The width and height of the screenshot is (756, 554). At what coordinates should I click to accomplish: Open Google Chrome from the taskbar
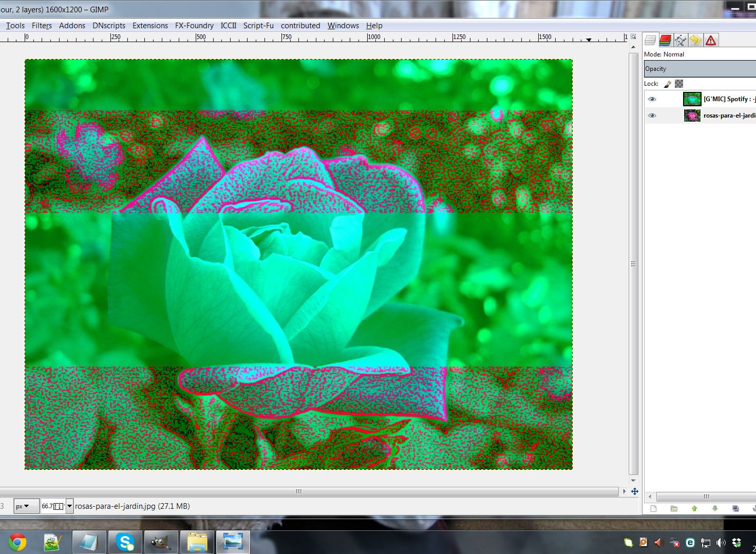(17, 542)
